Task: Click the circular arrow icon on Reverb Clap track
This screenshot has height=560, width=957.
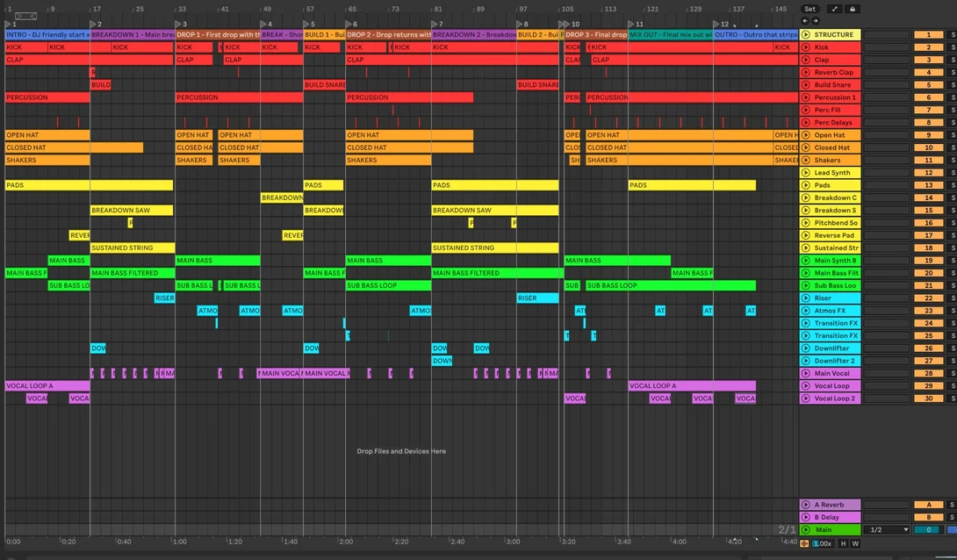Action: tap(806, 72)
